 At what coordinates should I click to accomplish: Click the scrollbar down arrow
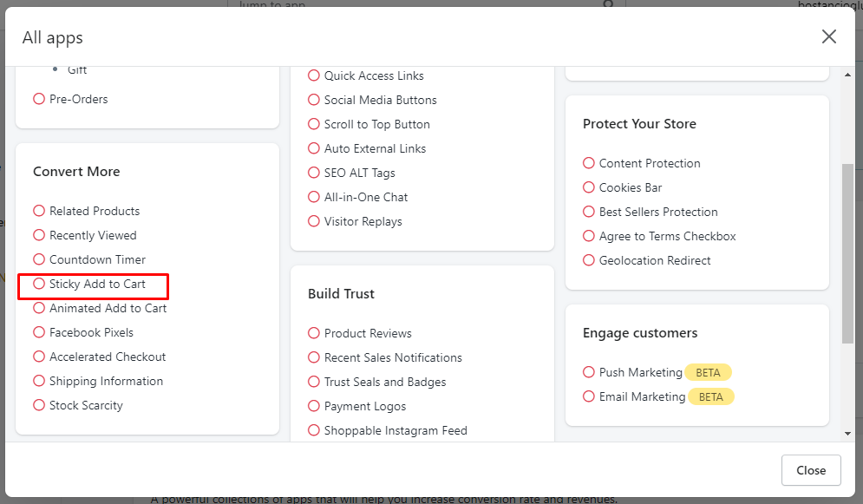click(847, 433)
